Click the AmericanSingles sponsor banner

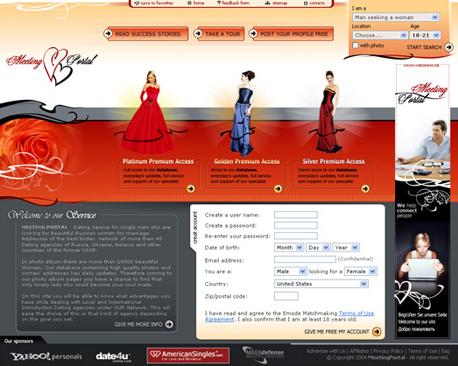point(188,356)
